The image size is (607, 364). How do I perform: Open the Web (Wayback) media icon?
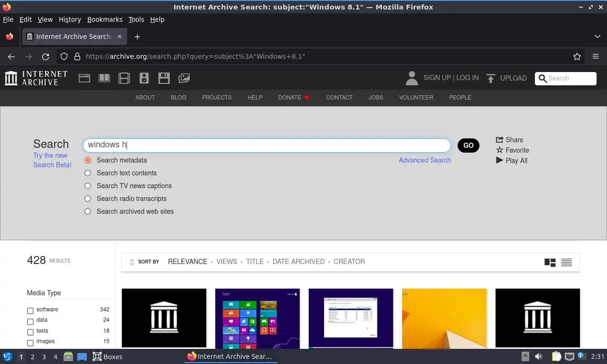click(x=84, y=78)
